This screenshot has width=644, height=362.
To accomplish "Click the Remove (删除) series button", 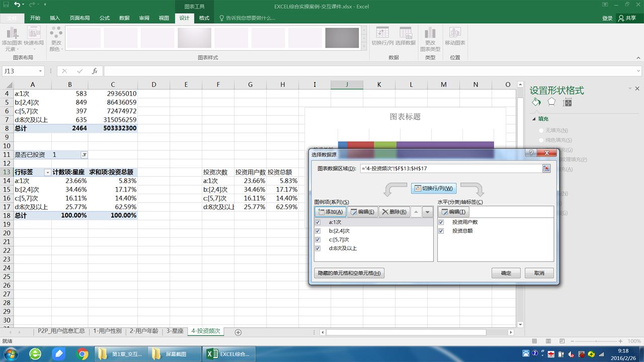I will [394, 212].
